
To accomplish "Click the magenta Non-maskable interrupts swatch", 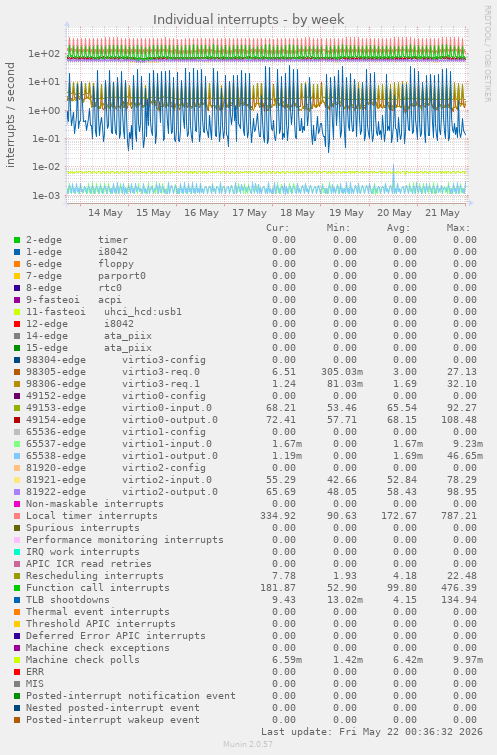I will [x=17, y=504].
